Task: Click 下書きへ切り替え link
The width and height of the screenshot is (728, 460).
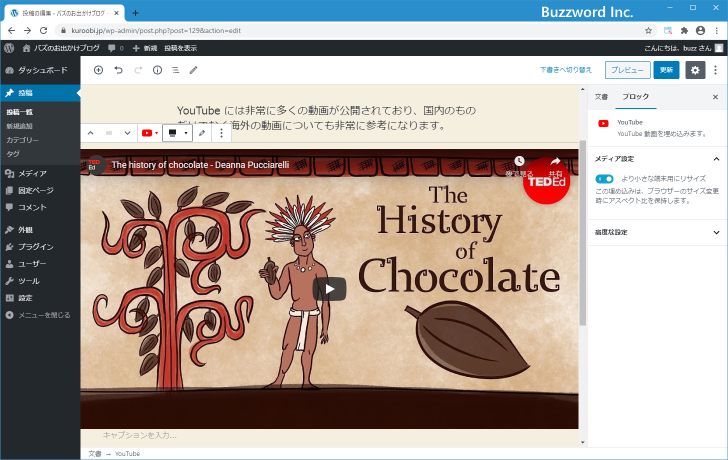Action: click(566, 70)
